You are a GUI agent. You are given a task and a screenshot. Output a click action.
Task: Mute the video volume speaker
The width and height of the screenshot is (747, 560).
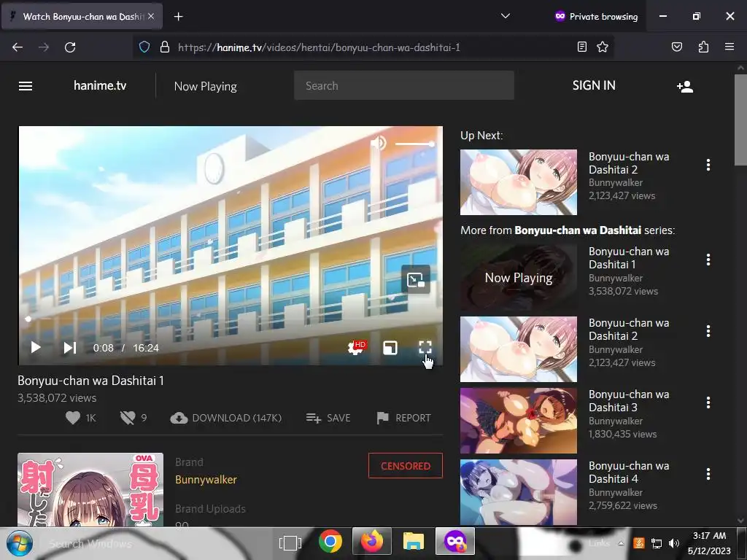pos(379,143)
